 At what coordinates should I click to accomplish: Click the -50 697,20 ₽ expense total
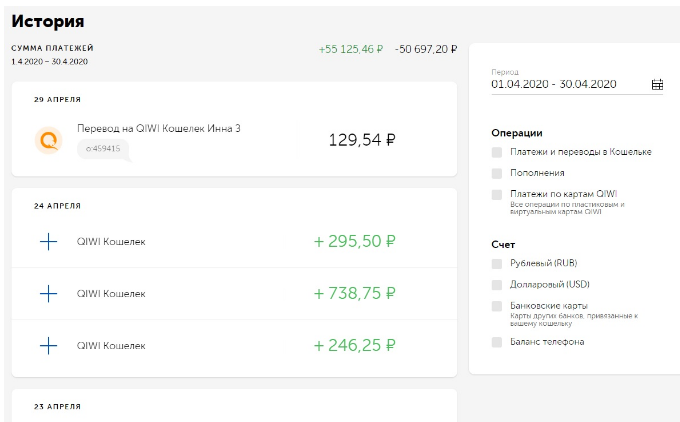tap(426, 49)
